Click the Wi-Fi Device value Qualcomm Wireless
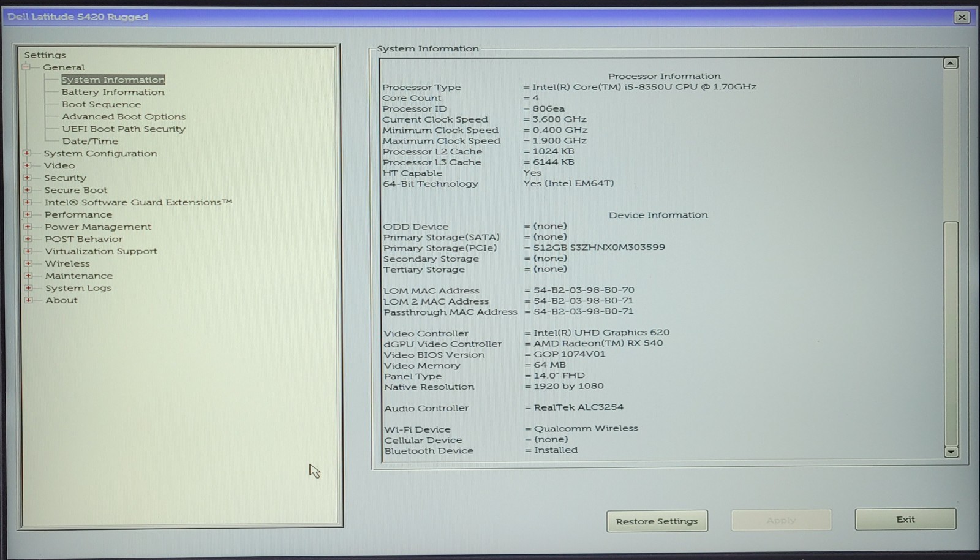The image size is (980, 560). [x=586, y=429]
